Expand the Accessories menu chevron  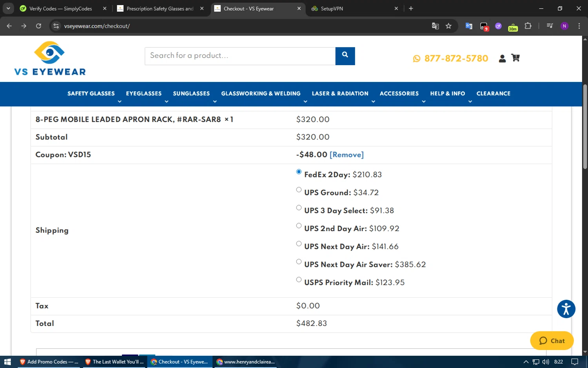(x=424, y=102)
